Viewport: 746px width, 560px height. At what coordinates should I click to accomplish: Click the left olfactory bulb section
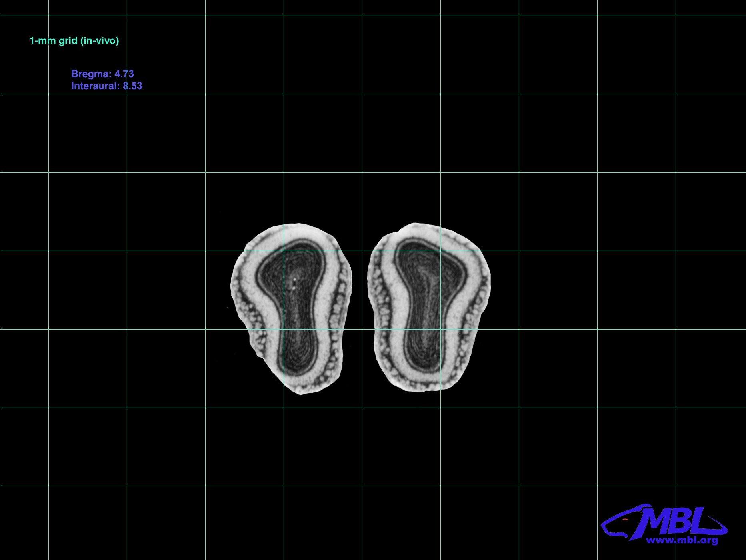pos(292,308)
